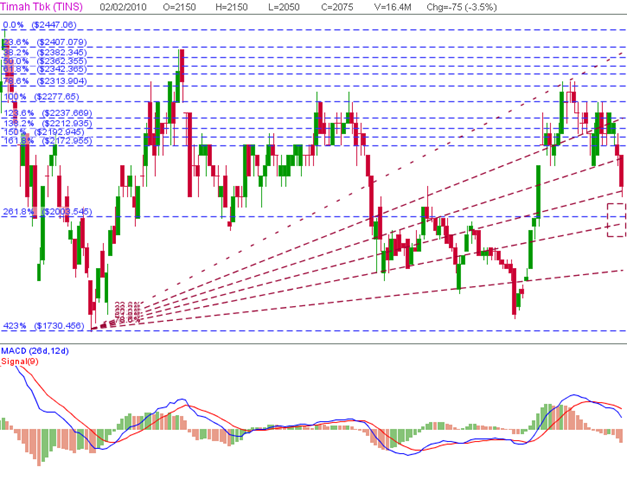Select the 423% ($1730.456) Fibonacci label

click(44, 326)
